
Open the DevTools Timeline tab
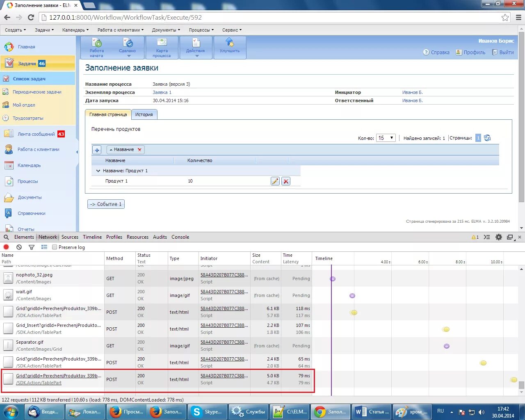[92, 237]
